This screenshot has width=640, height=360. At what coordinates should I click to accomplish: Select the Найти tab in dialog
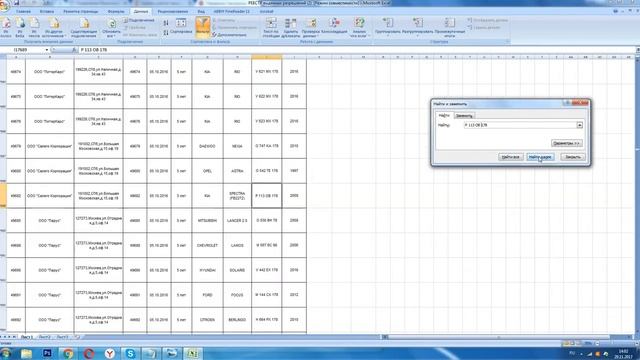[444, 116]
